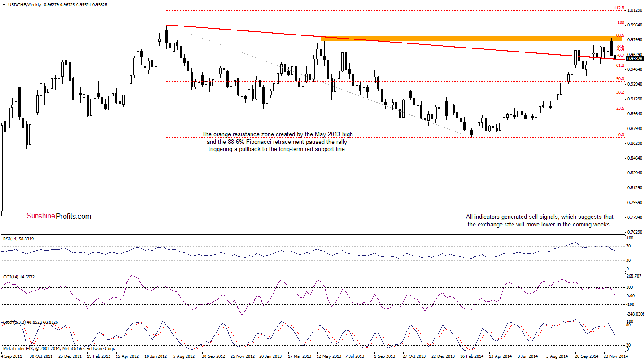Click the 28 Sep 2014 date label
Image resolution: width=644 pixels, height=360 pixels.
586,356
